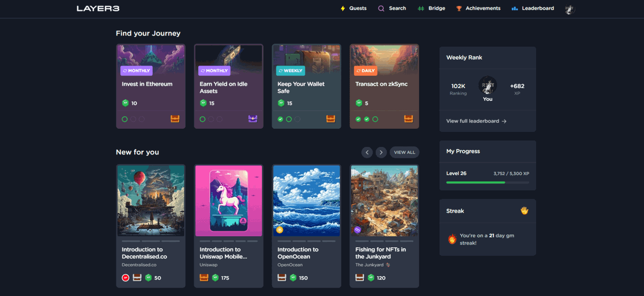Open the Keep Your Wallet Safe journey

[306, 86]
